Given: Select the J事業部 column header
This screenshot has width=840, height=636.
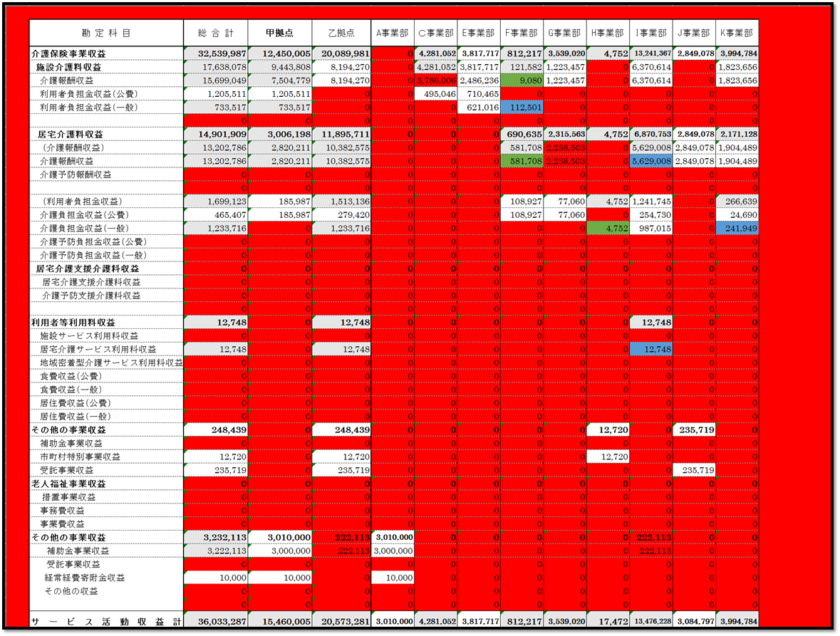Looking at the screenshot, I should 694,33.
